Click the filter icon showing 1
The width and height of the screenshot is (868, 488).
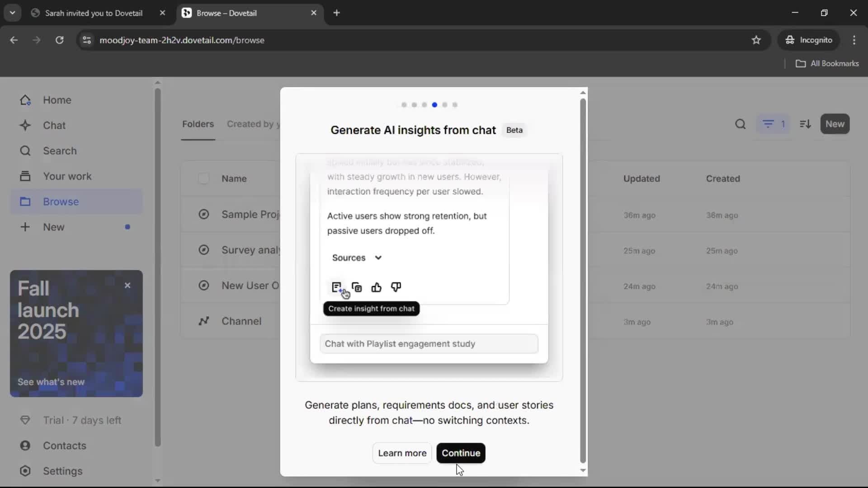(773, 124)
